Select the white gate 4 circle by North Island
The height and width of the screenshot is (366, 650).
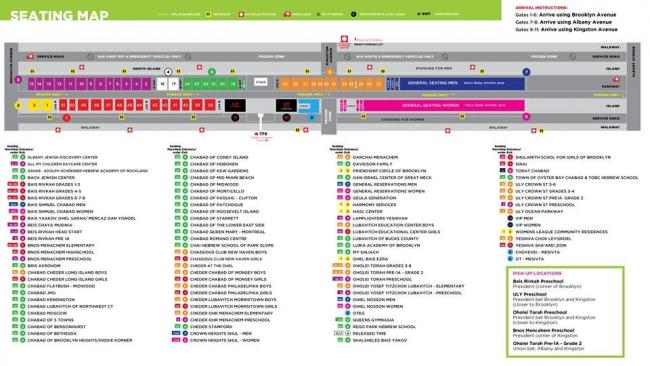tap(168, 72)
